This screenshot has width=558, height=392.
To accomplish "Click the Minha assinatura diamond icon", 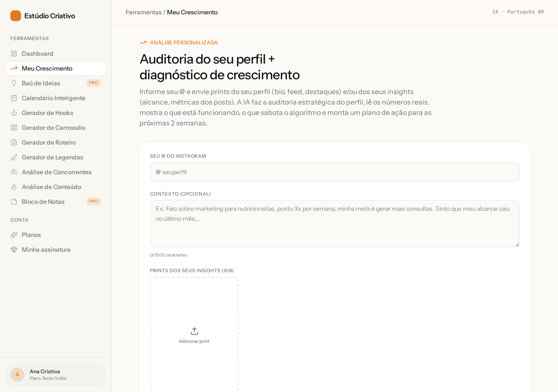I will click(x=14, y=250).
